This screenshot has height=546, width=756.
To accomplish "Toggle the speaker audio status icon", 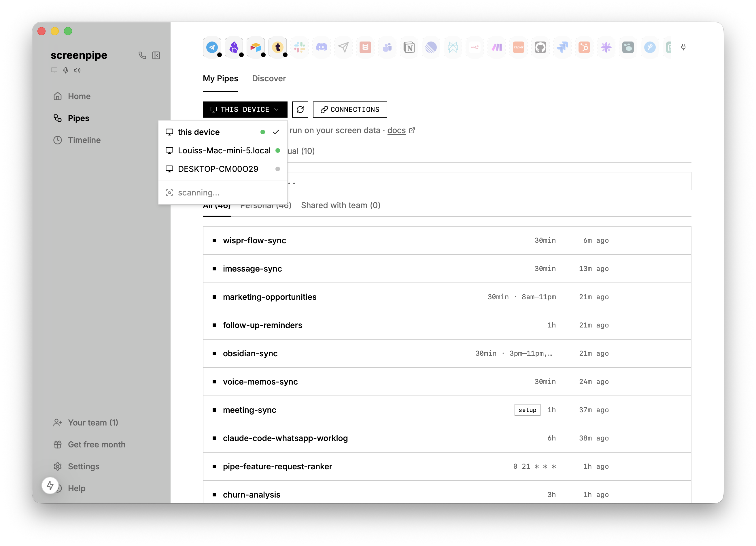I will 77,70.
